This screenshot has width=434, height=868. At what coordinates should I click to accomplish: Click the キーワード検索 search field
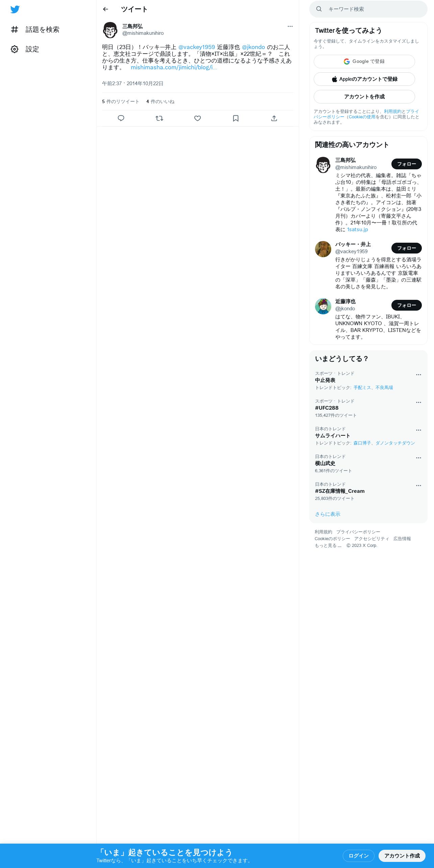click(368, 9)
